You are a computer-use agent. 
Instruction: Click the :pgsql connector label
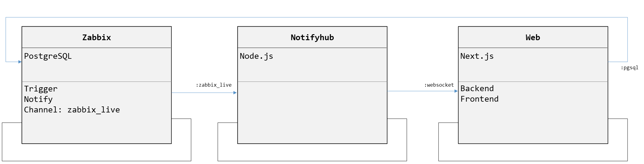[x=629, y=68]
